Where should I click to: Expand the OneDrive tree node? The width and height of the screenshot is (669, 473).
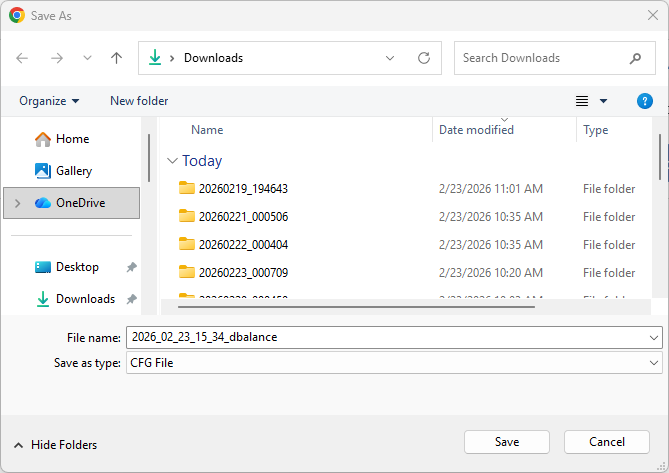click(17, 203)
